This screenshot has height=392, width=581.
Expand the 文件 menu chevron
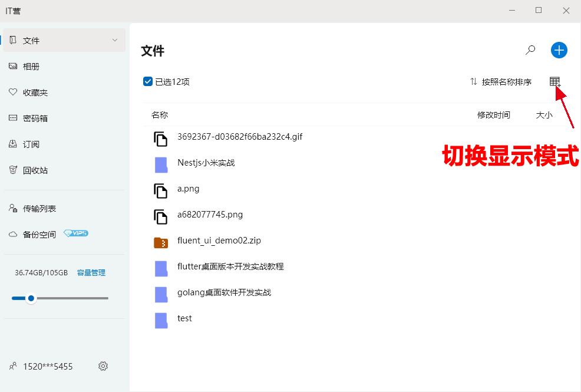point(115,40)
